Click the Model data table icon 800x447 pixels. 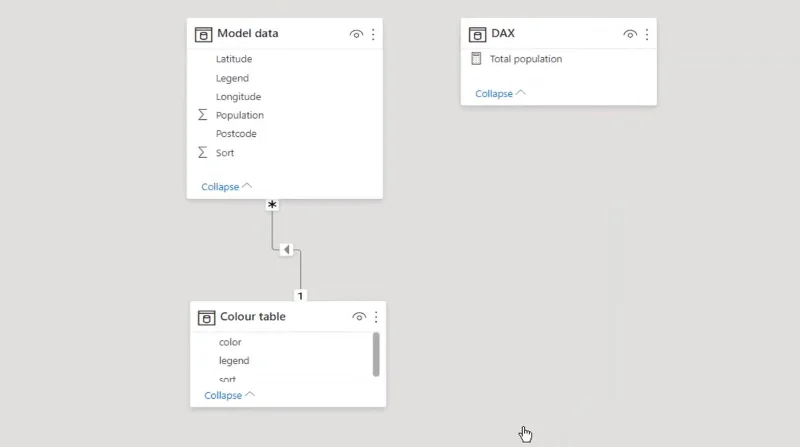pos(203,34)
